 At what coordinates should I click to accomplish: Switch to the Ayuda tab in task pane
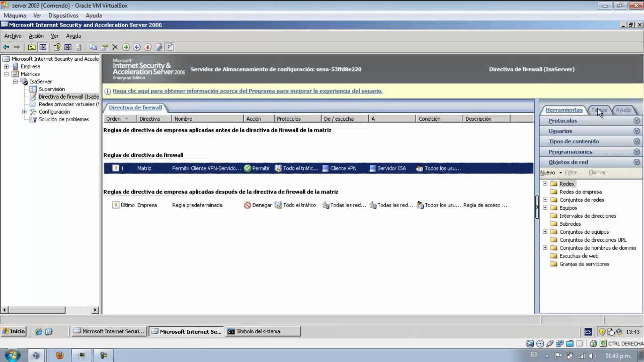[623, 110]
